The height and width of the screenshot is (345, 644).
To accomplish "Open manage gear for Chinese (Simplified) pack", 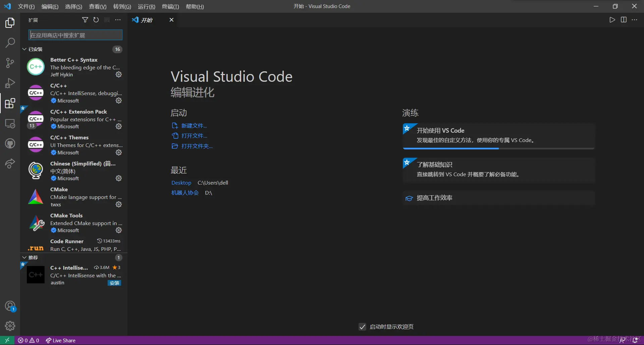I will coord(119,178).
